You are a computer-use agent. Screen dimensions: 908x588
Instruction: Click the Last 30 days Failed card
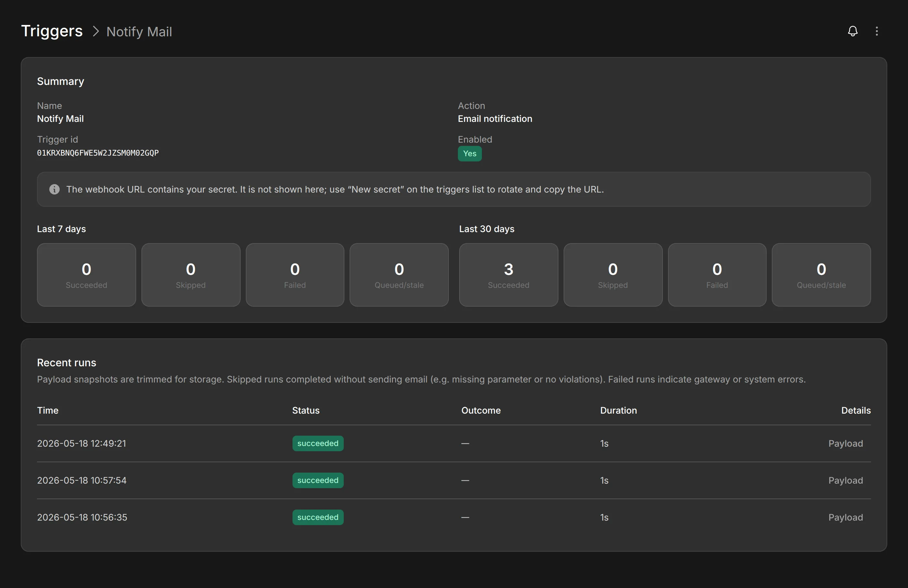pos(717,275)
